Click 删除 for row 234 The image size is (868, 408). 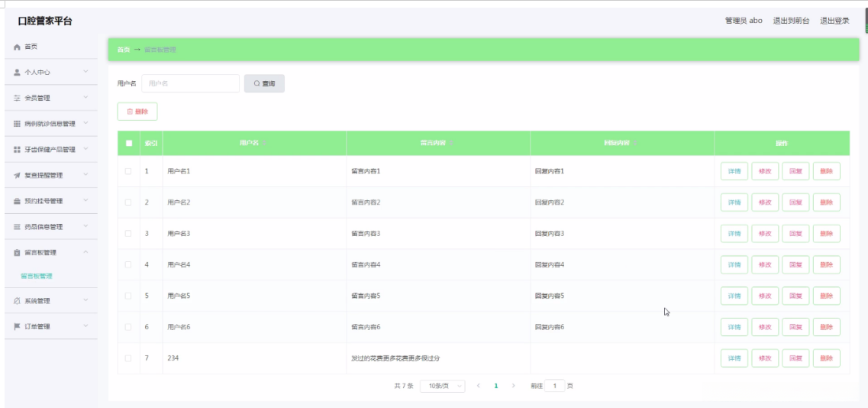tap(827, 358)
